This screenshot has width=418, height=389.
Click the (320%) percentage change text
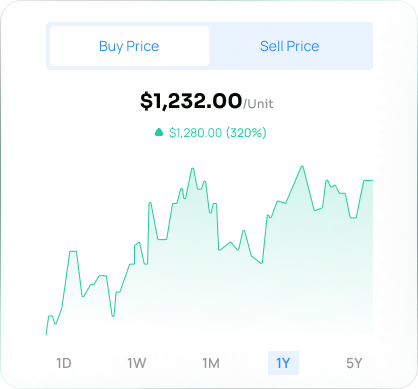(246, 133)
